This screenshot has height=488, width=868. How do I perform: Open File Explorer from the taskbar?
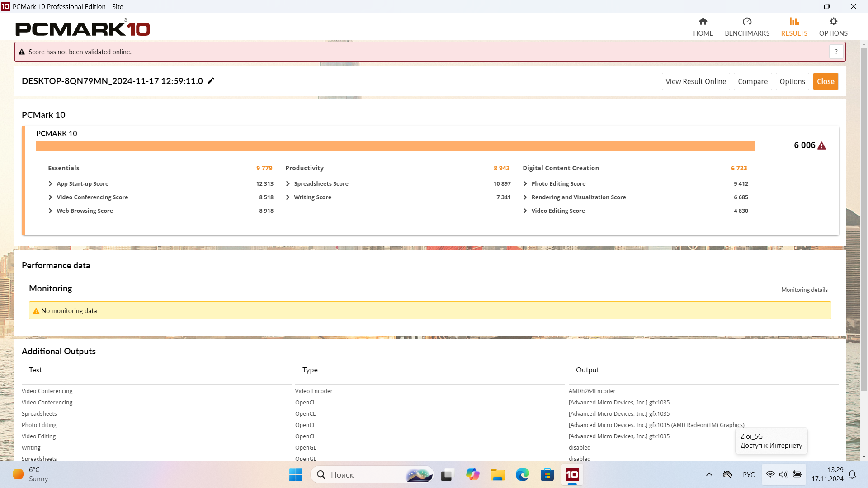(x=497, y=474)
